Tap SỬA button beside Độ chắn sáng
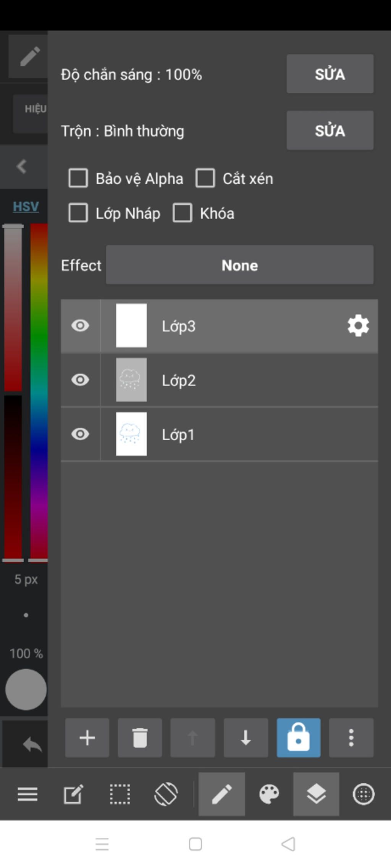The height and width of the screenshot is (868, 391). (330, 74)
